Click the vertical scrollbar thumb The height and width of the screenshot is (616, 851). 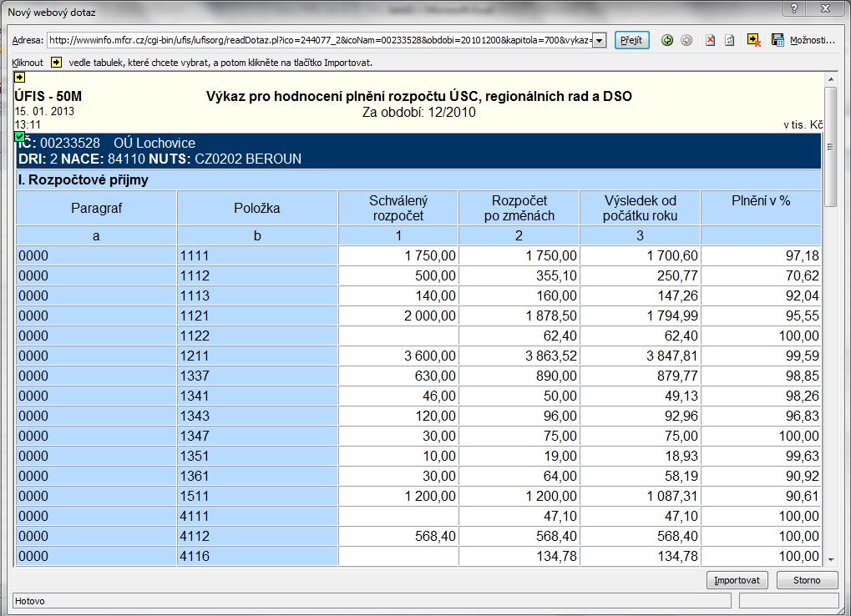[x=831, y=146]
